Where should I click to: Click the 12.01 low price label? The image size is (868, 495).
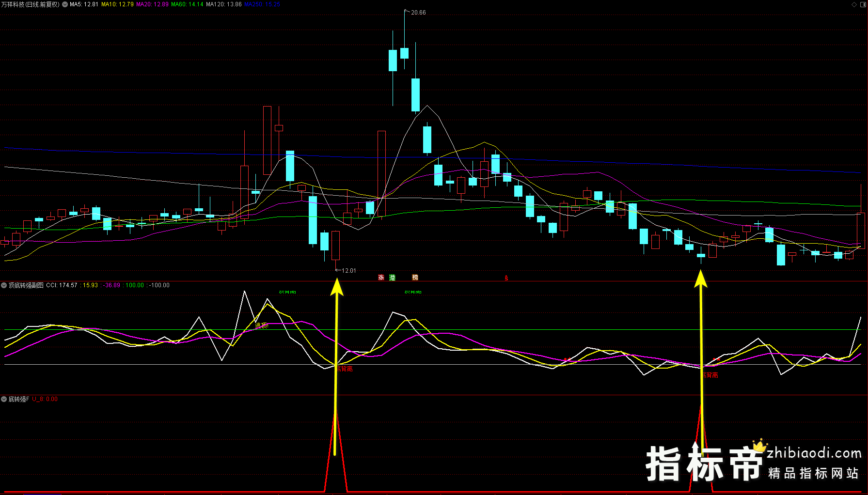(349, 271)
